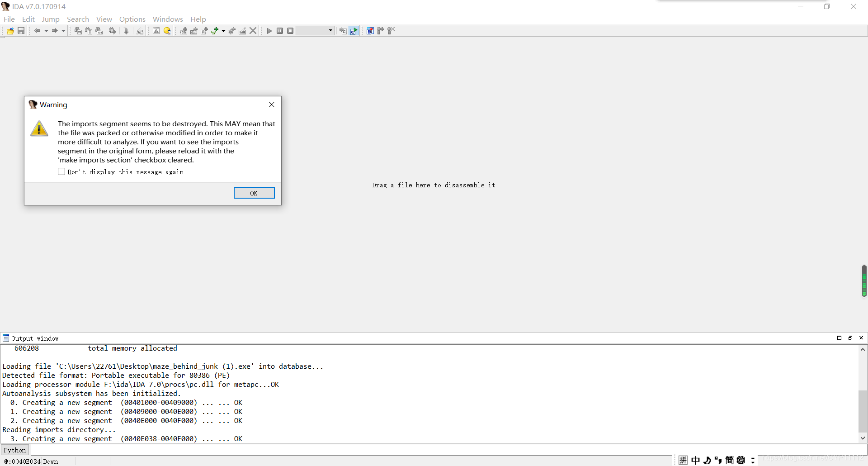Open a file with the folder icon

(10, 31)
